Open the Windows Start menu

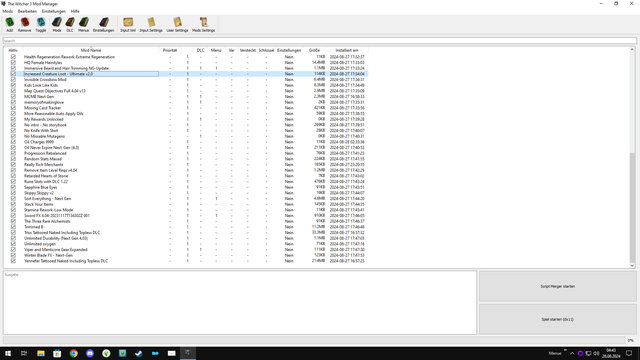(8, 353)
